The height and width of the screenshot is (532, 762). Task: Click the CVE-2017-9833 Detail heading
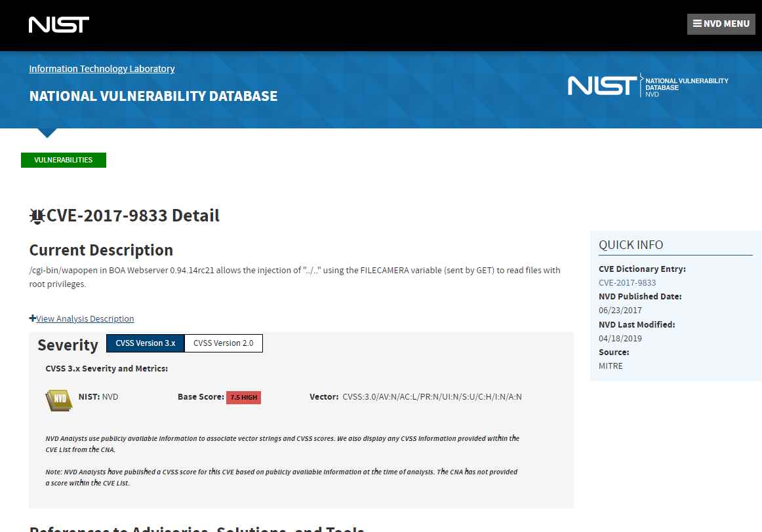click(x=132, y=216)
